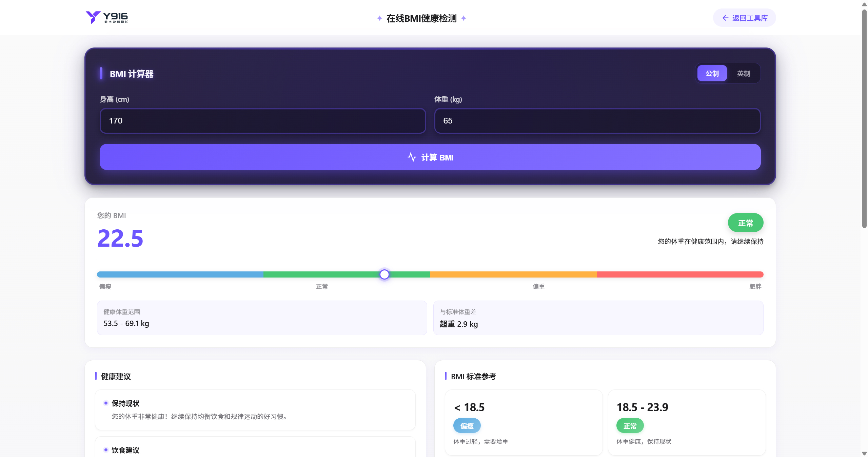Viewport: 868px width, 457px height.
Task: Switch to the 英制 unit toggle
Action: pos(743,73)
